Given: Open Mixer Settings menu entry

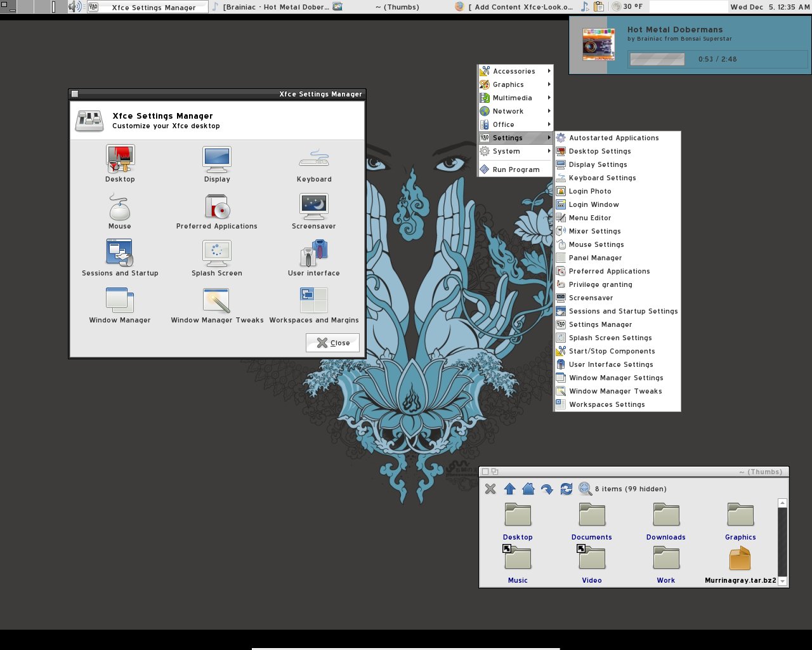Looking at the screenshot, I should 617,231.
